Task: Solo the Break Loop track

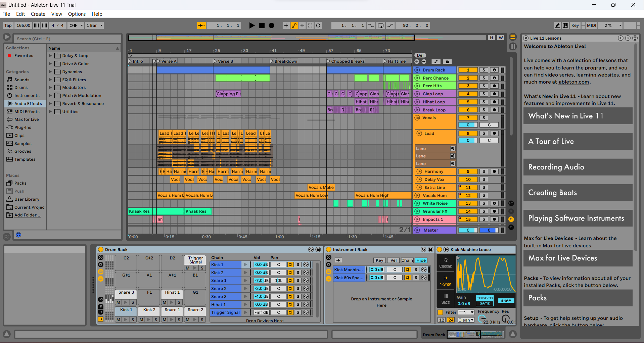Action: pyautogui.click(x=484, y=110)
